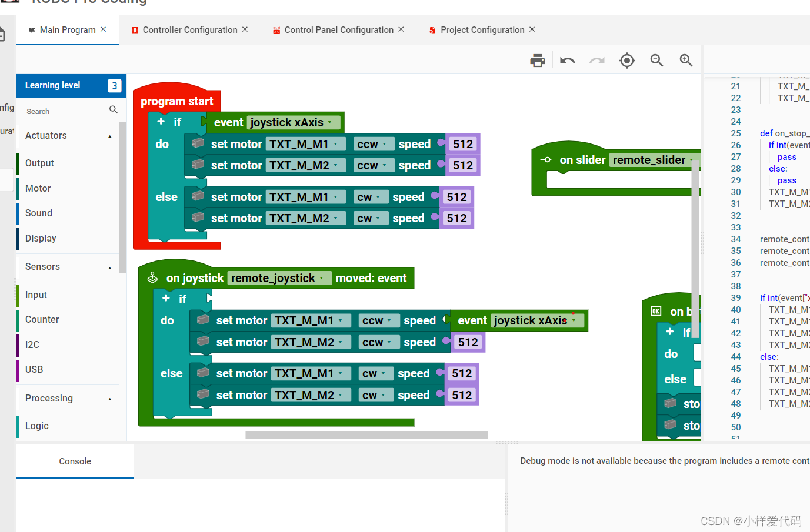Image resolution: width=810 pixels, height=532 pixels.
Task: Click code line number 39
Action: [x=736, y=298]
